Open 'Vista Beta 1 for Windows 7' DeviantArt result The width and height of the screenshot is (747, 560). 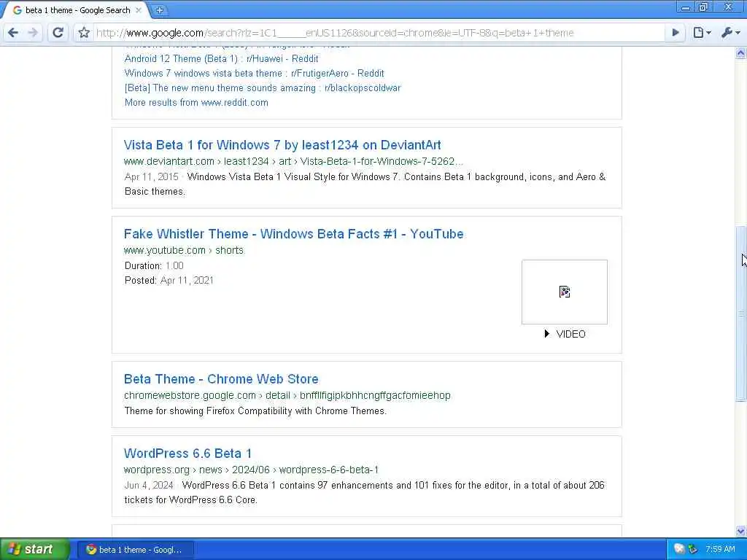pyautogui.click(x=282, y=145)
